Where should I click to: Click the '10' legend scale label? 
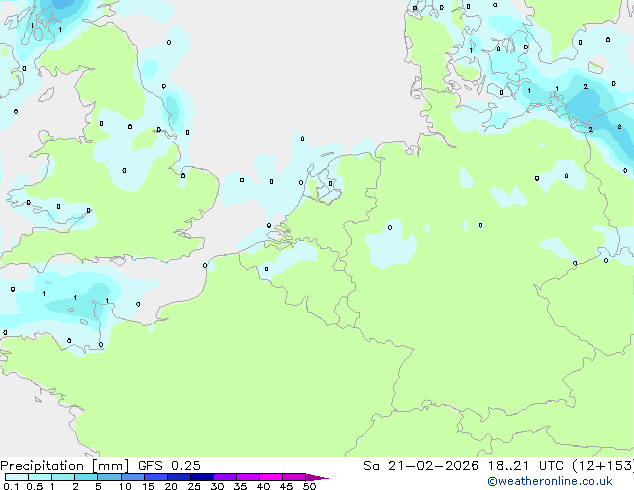tap(125, 486)
